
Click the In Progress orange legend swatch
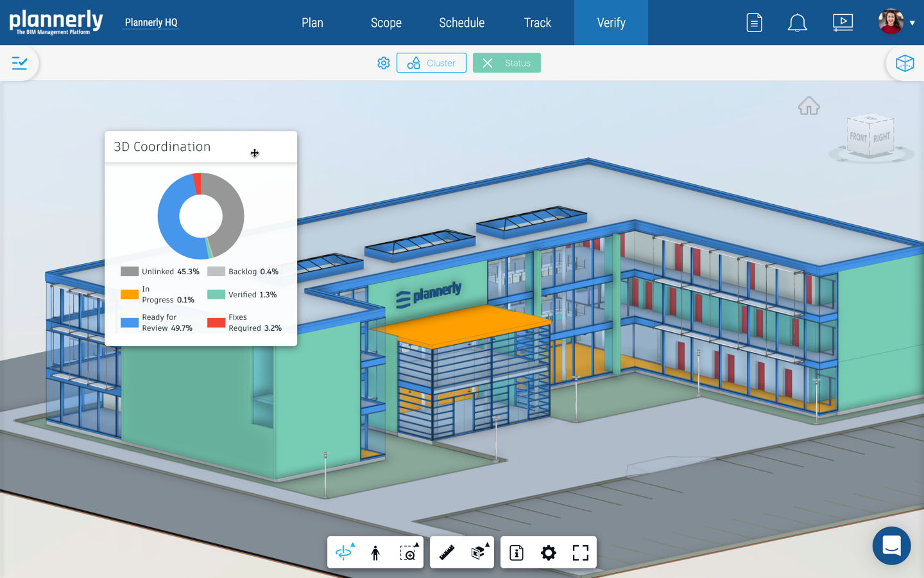(130, 295)
